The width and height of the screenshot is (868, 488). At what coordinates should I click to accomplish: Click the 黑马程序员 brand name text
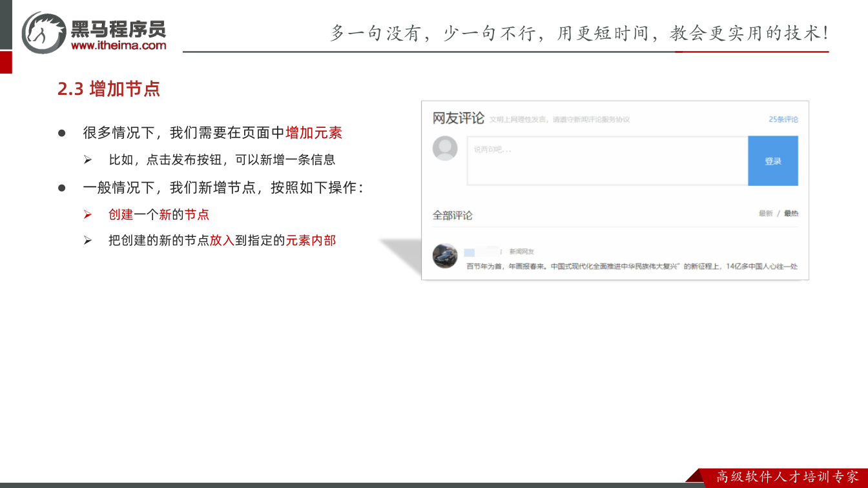click(118, 28)
